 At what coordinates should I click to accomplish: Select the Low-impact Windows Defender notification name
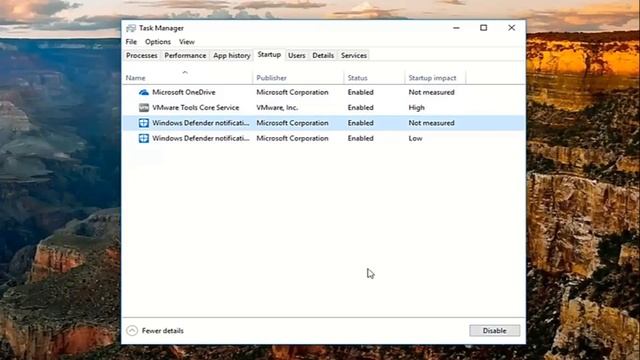point(200,138)
